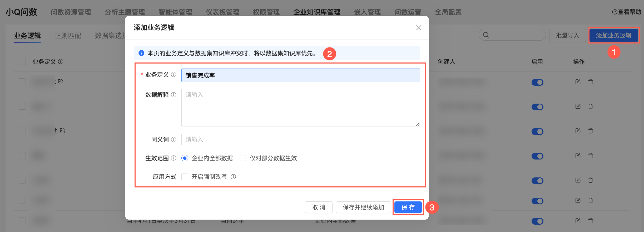Click the relation icon in the third row

(62, 131)
